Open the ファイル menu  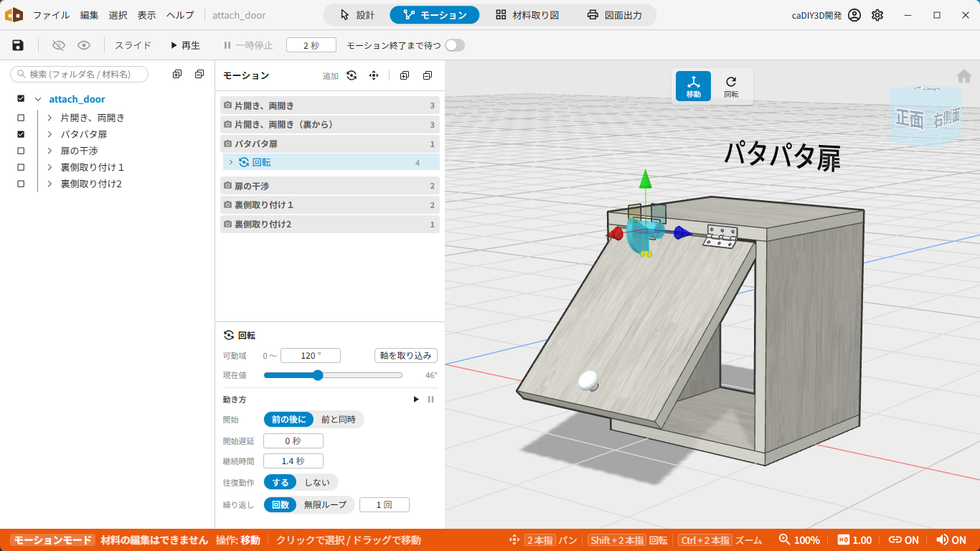click(52, 15)
